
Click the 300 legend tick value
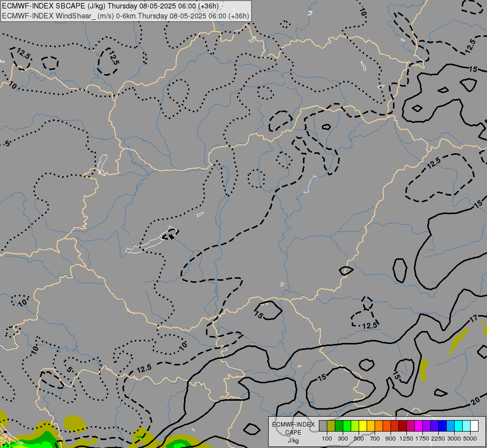343,439
